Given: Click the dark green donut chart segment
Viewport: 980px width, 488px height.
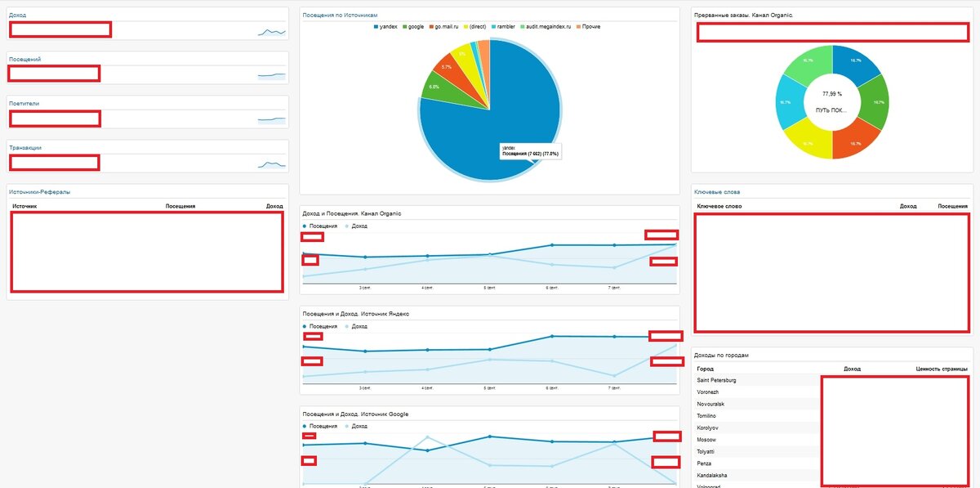Looking at the screenshot, I should [x=874, y=102].
